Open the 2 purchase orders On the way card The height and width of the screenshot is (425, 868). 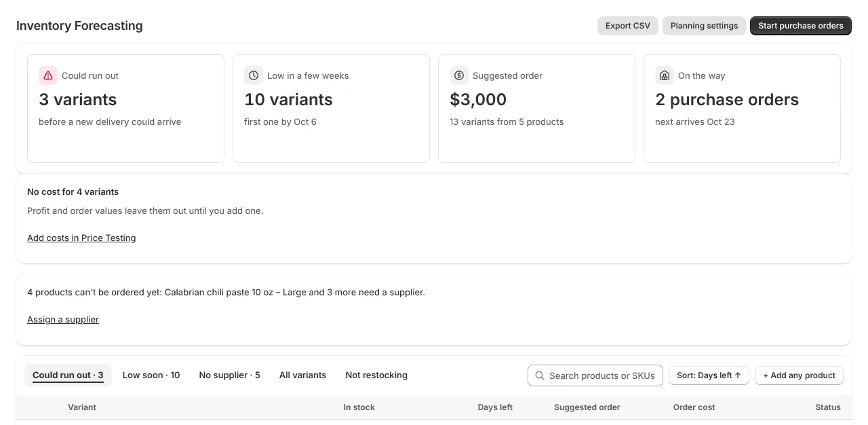(x=742, y=109)
